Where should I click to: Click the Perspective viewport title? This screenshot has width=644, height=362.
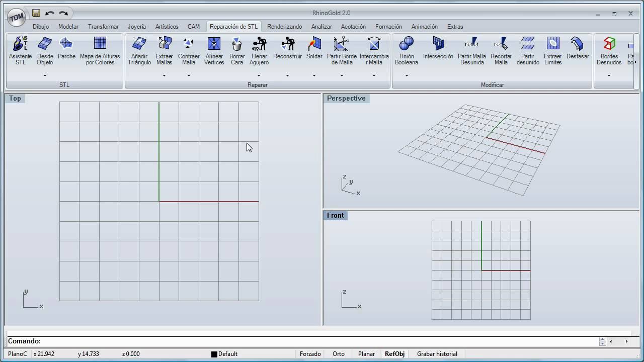(346, 99)
